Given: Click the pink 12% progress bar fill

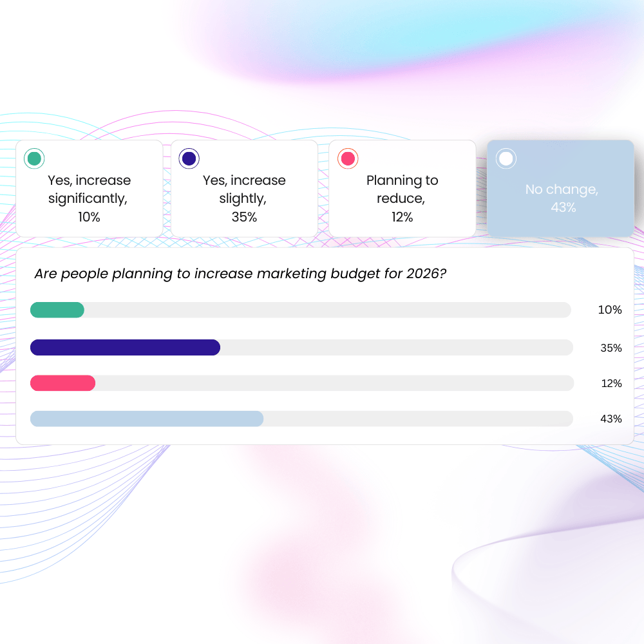Looking at the screenshot, I should 62,383.
